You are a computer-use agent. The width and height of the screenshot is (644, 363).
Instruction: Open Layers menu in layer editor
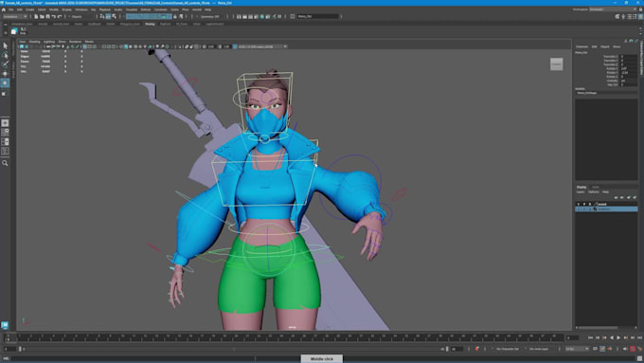pos(581,192)
